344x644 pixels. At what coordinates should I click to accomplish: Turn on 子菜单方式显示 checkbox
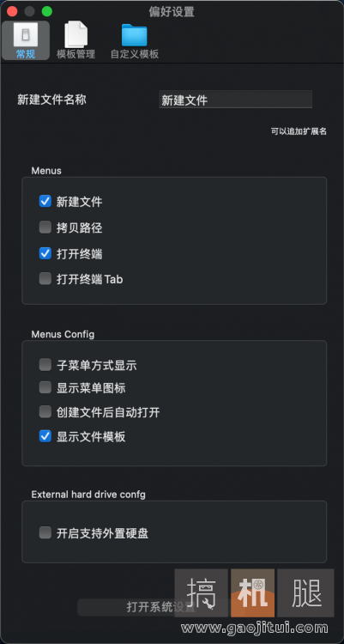[x=45, y=365]
